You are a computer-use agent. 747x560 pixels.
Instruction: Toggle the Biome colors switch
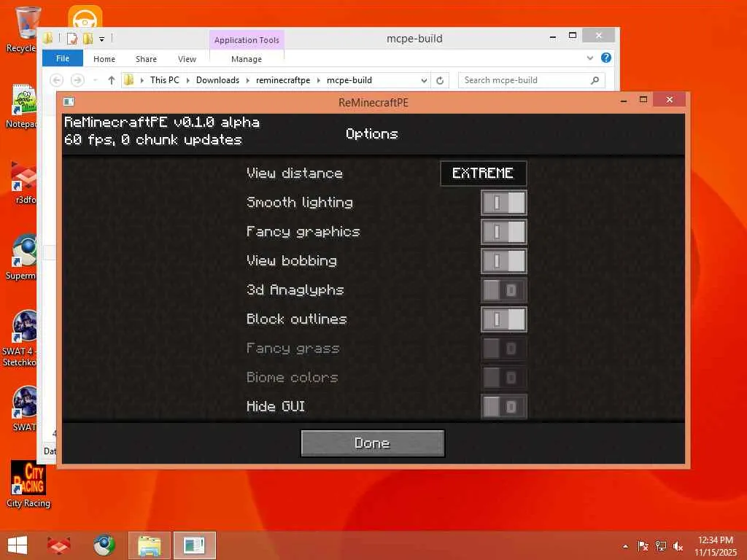point(503,378)
